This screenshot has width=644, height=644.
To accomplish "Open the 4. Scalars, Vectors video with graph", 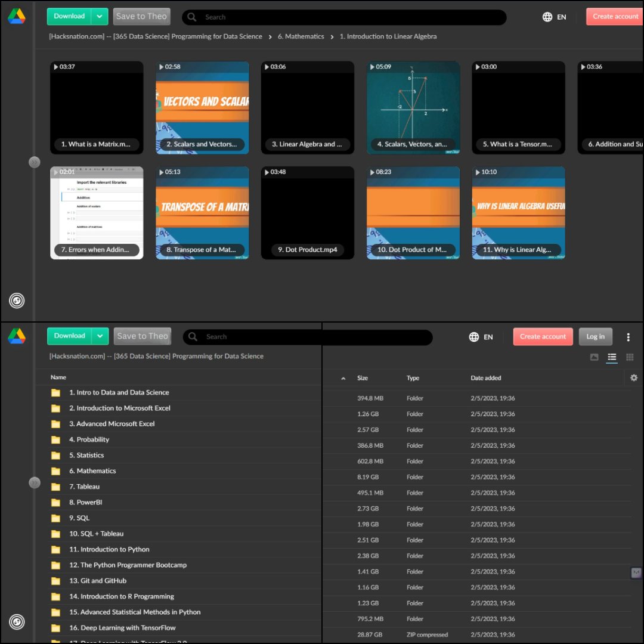I will [413, 107].
